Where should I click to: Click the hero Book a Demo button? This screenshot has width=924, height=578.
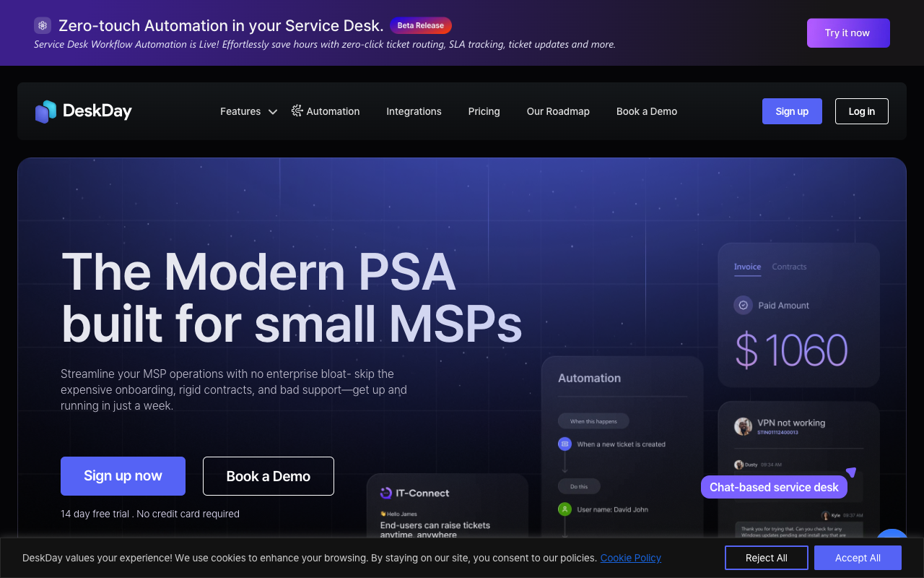tap(269, 476)
